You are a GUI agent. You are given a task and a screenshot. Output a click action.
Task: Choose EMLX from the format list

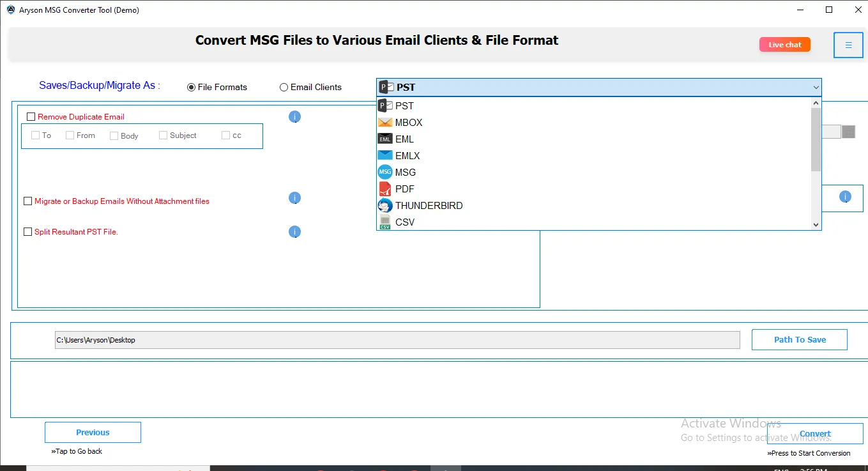coord(593,155)
